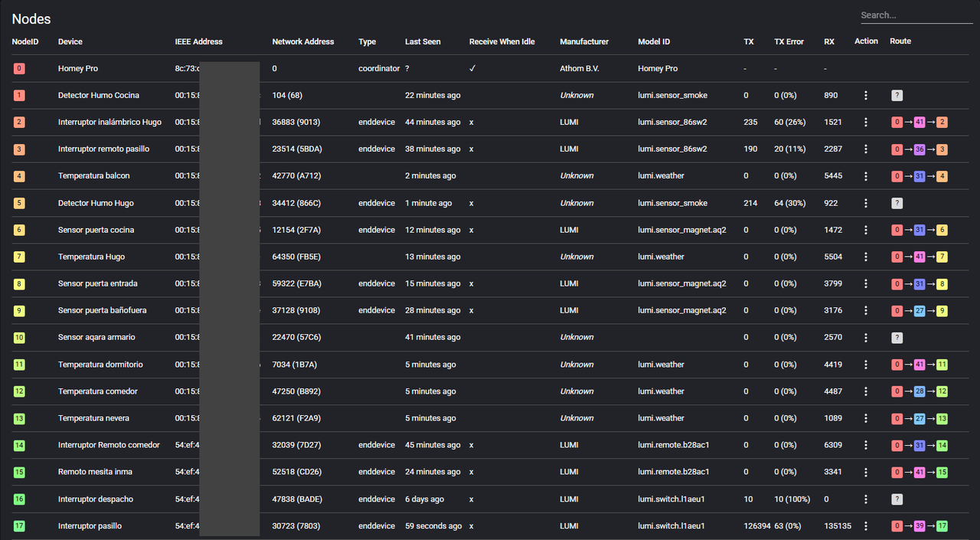Screen dimensions: 980x540
Task: Click route node 27 in Temperatura nevera row
Action: pos(920,419)
